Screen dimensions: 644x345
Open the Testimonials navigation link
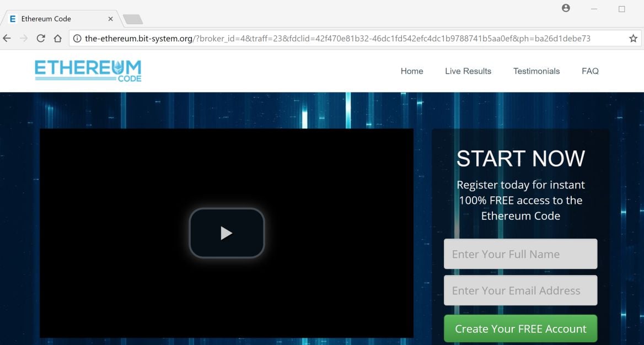536,71
